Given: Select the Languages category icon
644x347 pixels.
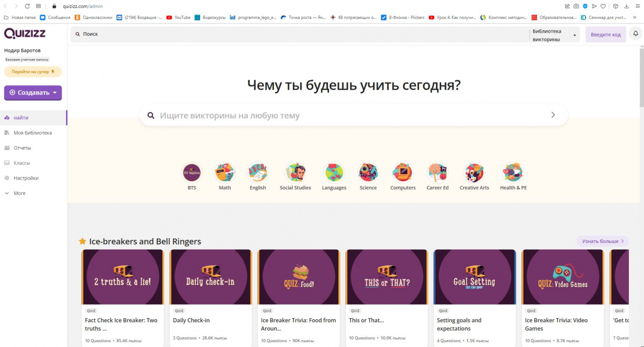Looking at the screenshot, I should [334, 173].
